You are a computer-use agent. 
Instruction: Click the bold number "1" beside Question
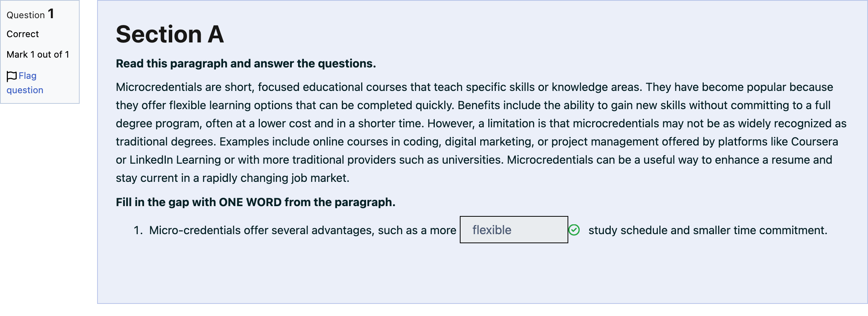click(x=51, y=14)
